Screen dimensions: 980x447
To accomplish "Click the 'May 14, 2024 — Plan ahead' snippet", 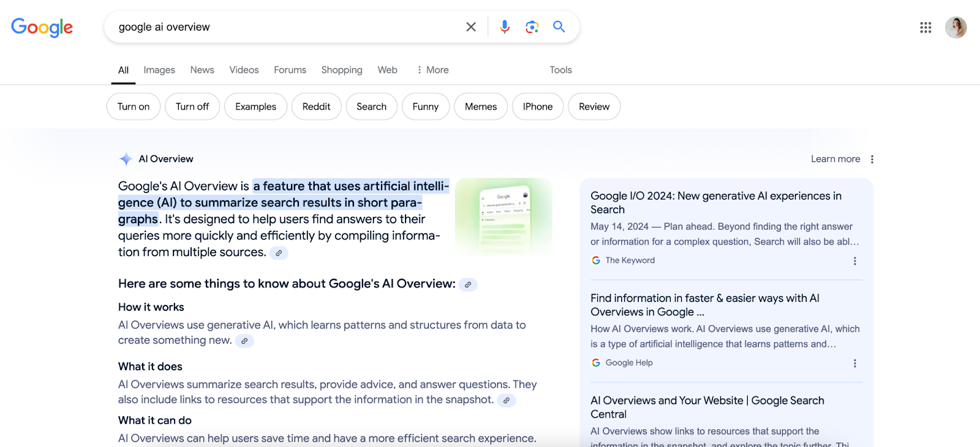I will click(x=725, y=234).
